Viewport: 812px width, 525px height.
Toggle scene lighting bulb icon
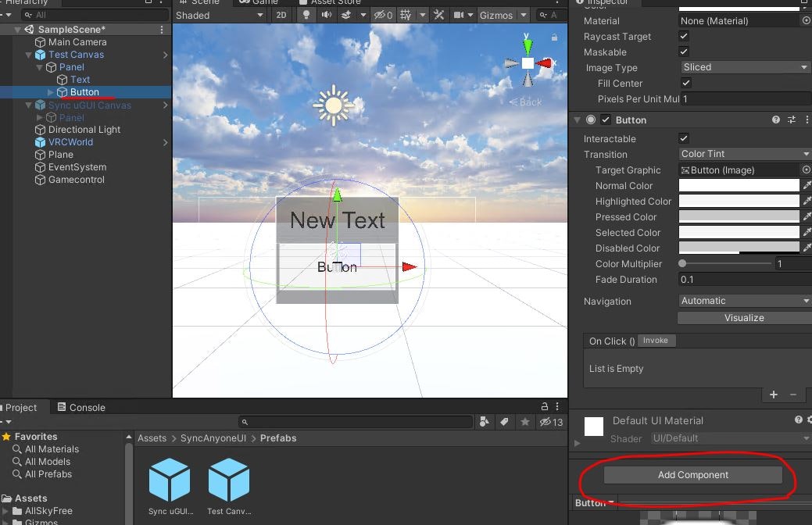click(x=306, y=15)
